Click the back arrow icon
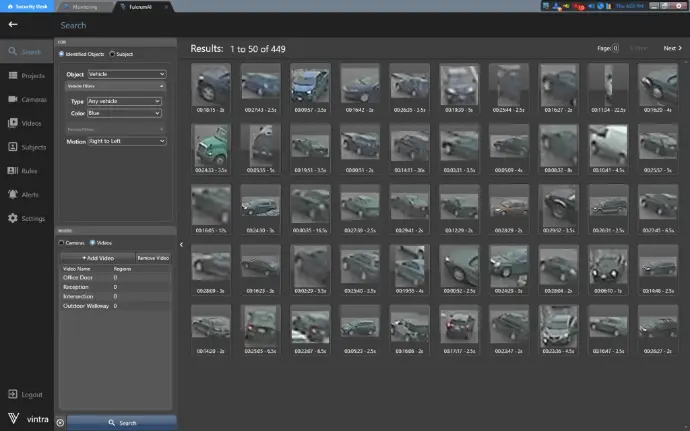 pos(12,25)
